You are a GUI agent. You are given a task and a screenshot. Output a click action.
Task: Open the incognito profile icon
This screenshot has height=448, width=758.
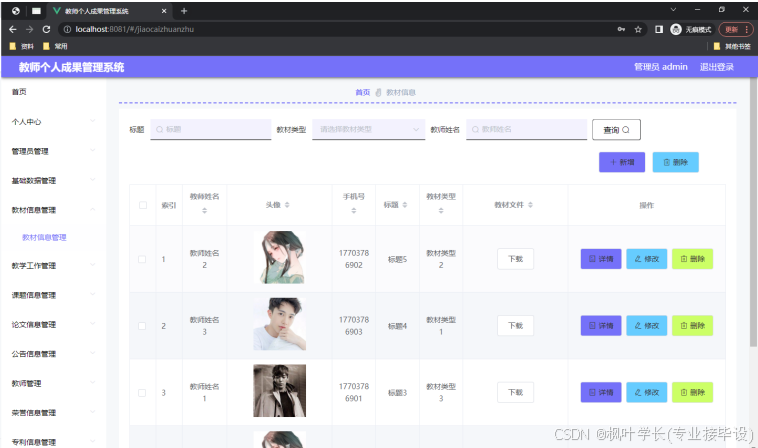click(676, 29)
